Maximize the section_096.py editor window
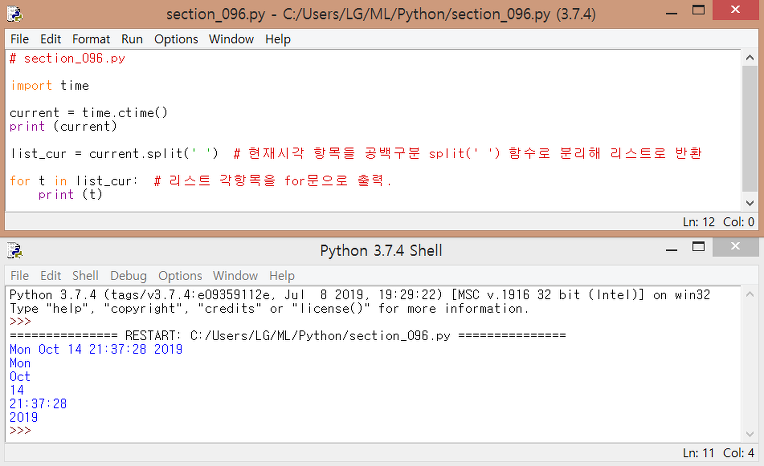The width and height of the screenshot is (764, 466). tap(698, 11)
